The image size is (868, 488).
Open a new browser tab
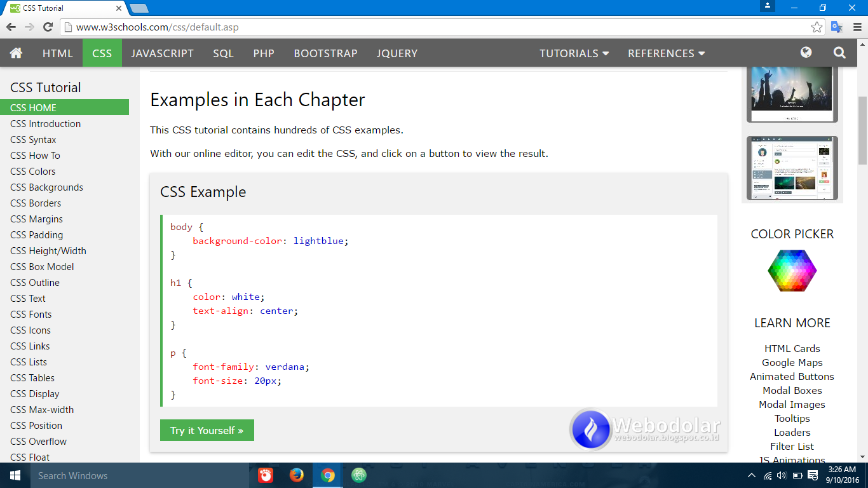[x=139, y=8]
